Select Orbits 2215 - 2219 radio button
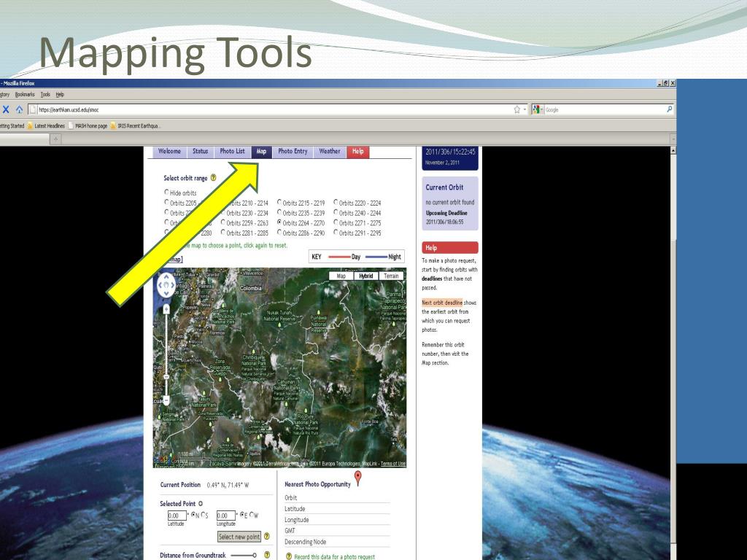Image resolution: width=747 pixels, height=560 pixels. pos(279,202)
